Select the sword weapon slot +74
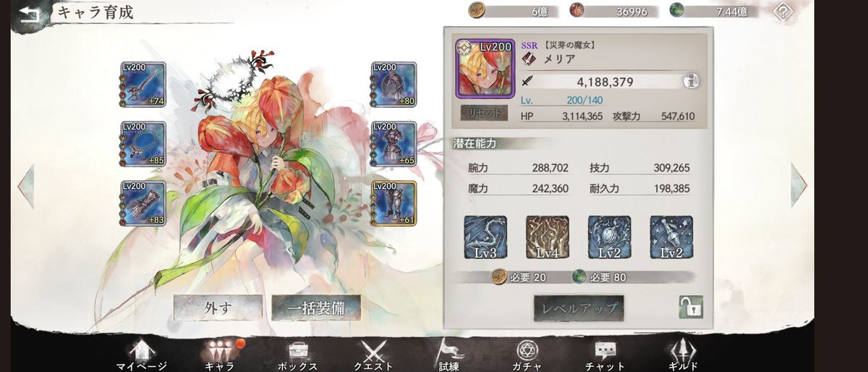Image resolution: width=868 pixels, height=372 pixels. point(143,85)
